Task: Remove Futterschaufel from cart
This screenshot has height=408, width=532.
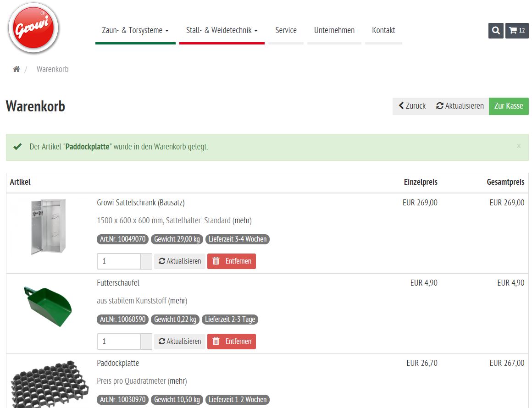Action: [x=232, y=342]
